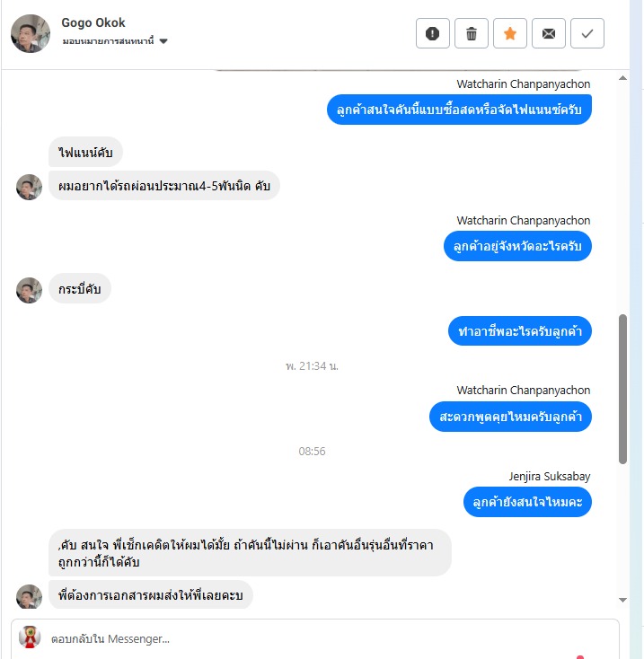Click customer avatar beside the 4-5พันนิด message

click(x=29, y=187)
